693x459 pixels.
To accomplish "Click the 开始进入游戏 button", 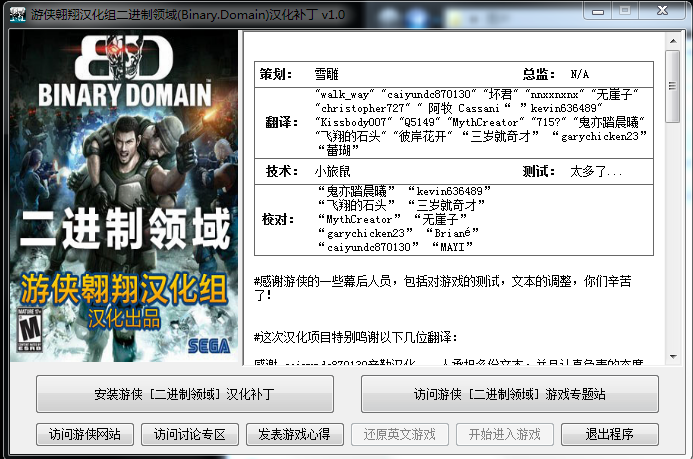I will [x=505, y=435].
